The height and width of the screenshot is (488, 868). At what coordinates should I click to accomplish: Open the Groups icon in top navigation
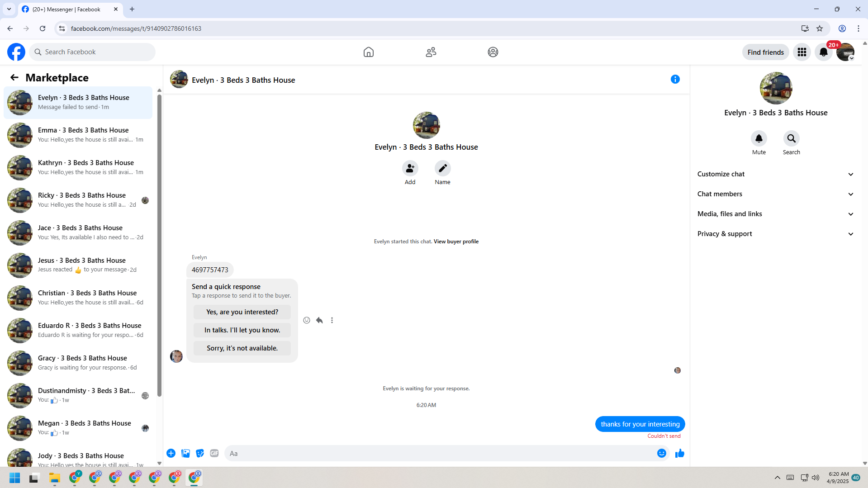point(493,52)
